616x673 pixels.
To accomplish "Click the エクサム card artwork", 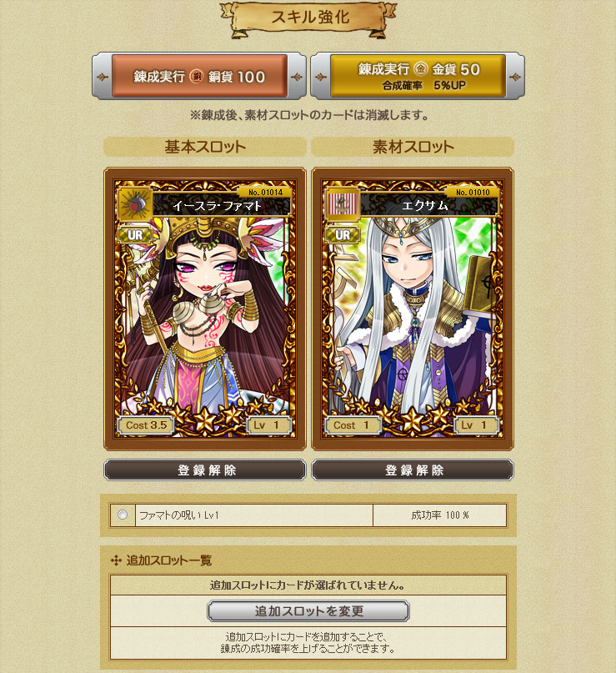I will [413, 309].
